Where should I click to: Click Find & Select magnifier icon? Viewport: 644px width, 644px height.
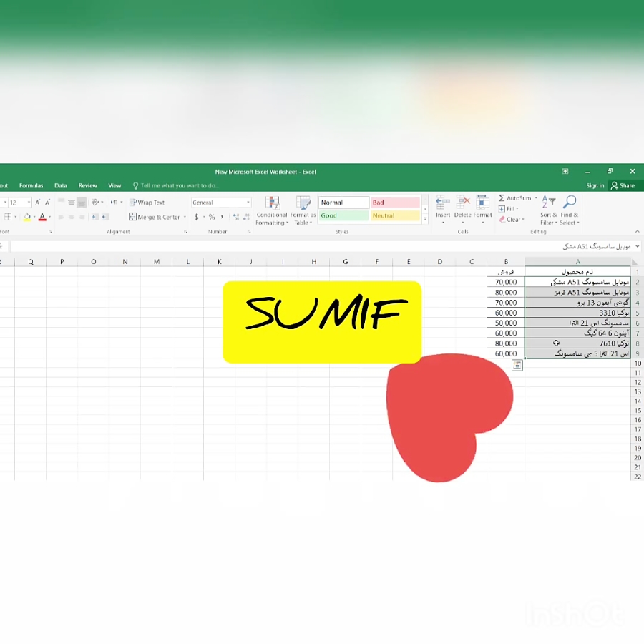click(570, 203)
